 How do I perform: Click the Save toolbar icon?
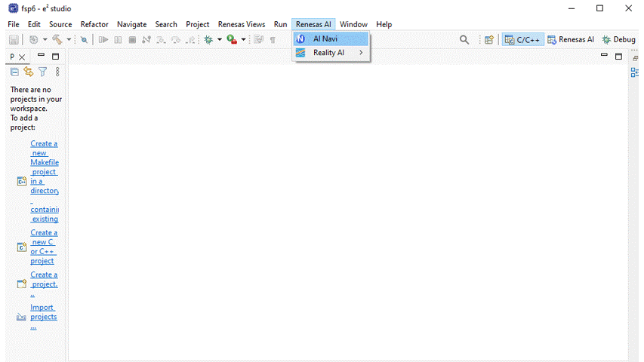tap(14, 39)
